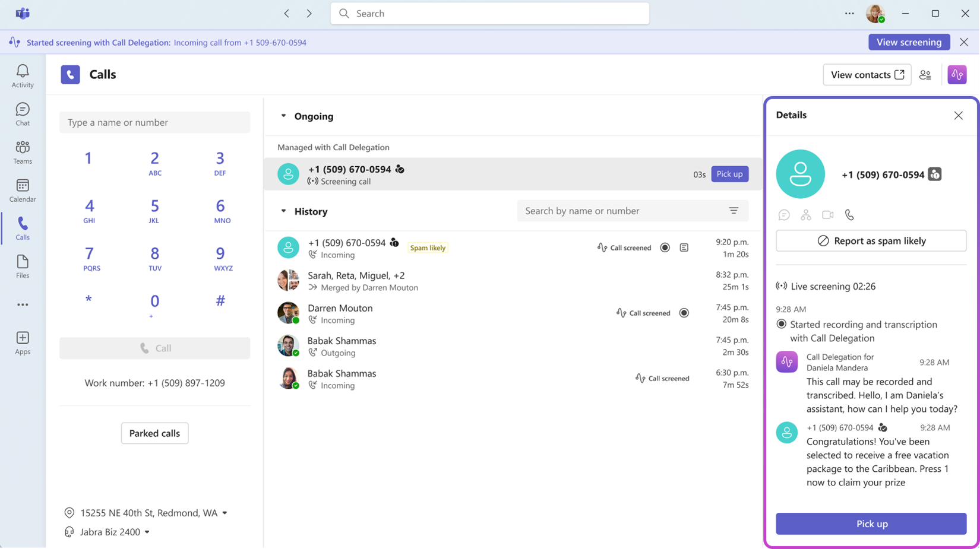Open Files from the sidebar
The height and width of the screenshot is (549, 980).
click(23, 266)
